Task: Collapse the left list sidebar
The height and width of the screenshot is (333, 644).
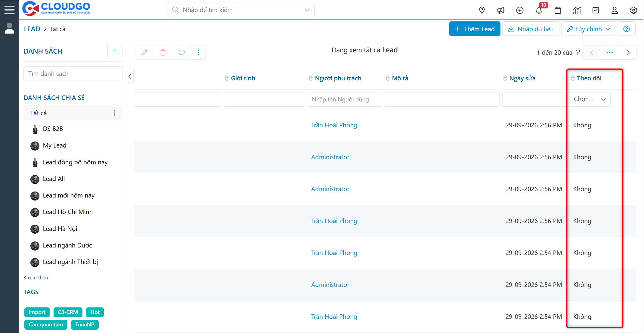Action: click(x=130, y=76)
